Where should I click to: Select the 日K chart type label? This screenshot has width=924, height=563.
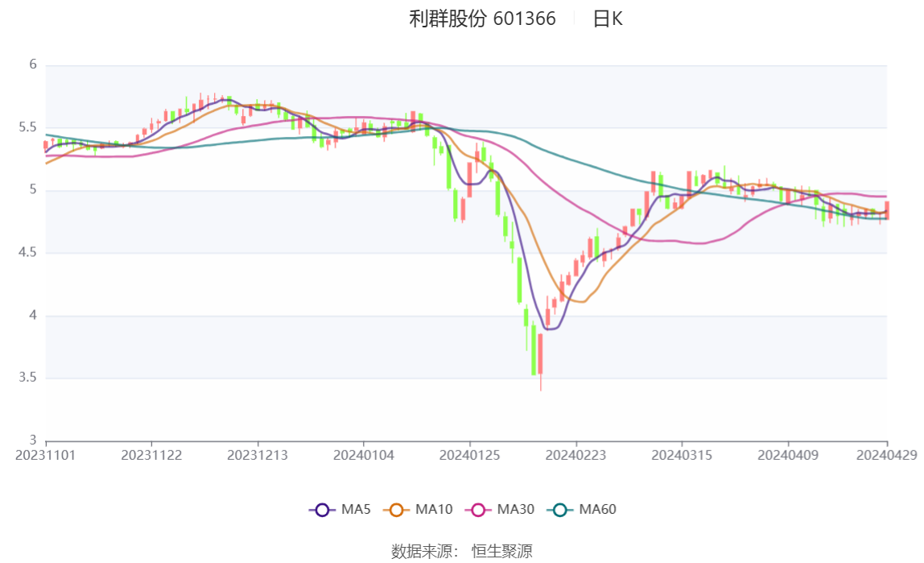(x=608, y=19)
